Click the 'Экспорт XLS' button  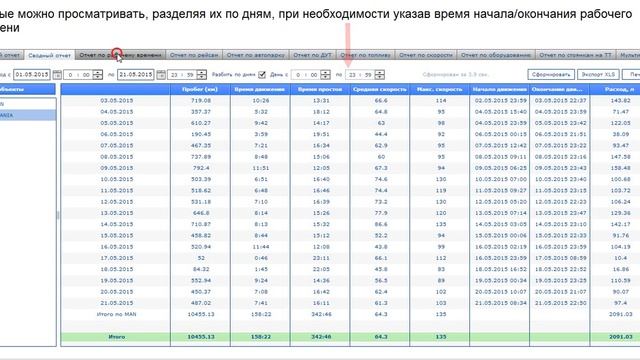[x=598, y=75]
